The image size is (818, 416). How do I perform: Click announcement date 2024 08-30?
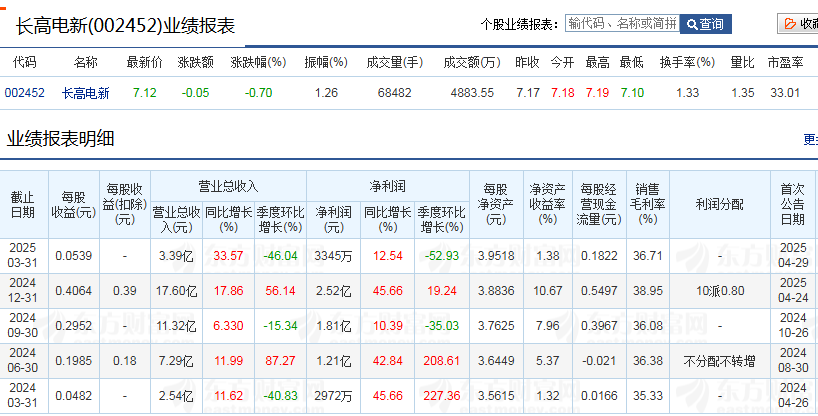click(792, 360)
